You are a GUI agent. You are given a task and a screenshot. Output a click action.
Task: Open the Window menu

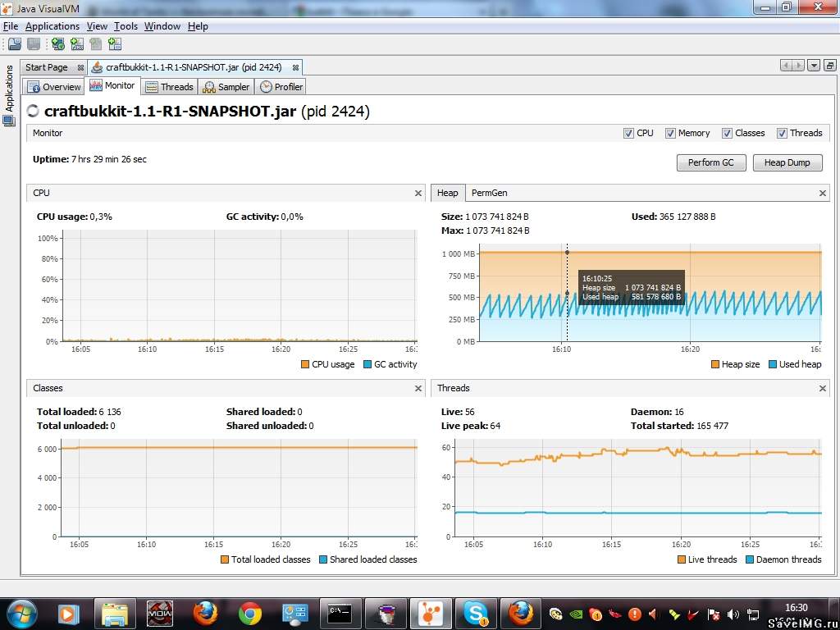162,26
